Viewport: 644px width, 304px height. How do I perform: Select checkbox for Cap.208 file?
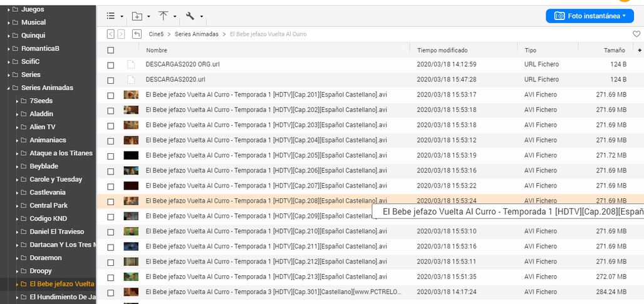coord(110,202)
